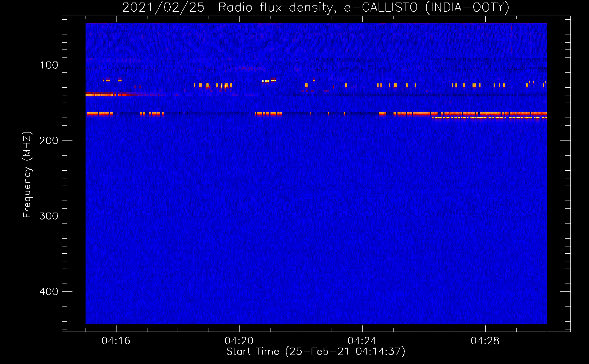
Task: Click the 200 frequency tick label
Action: click(49, 141)
